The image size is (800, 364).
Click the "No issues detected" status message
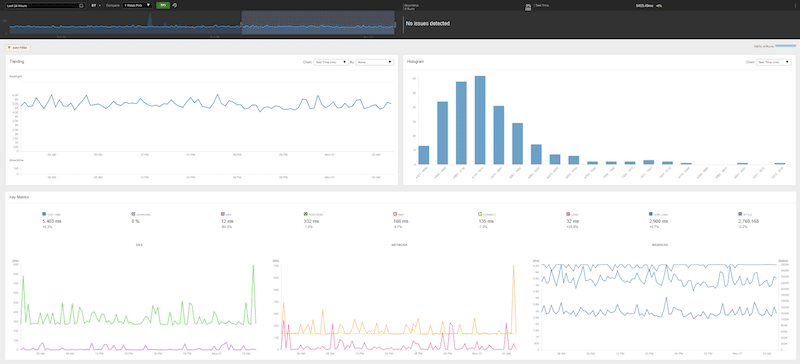pos(428,23)
